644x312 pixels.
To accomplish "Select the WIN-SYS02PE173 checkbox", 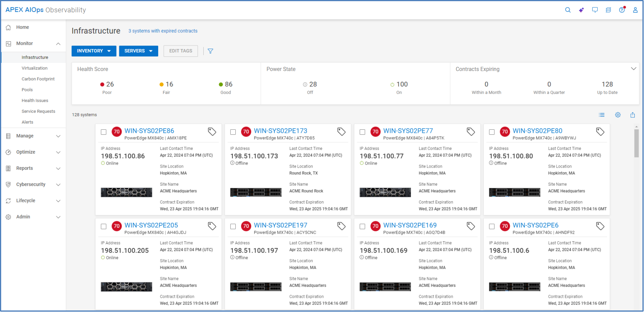I will tap(233, 132).
